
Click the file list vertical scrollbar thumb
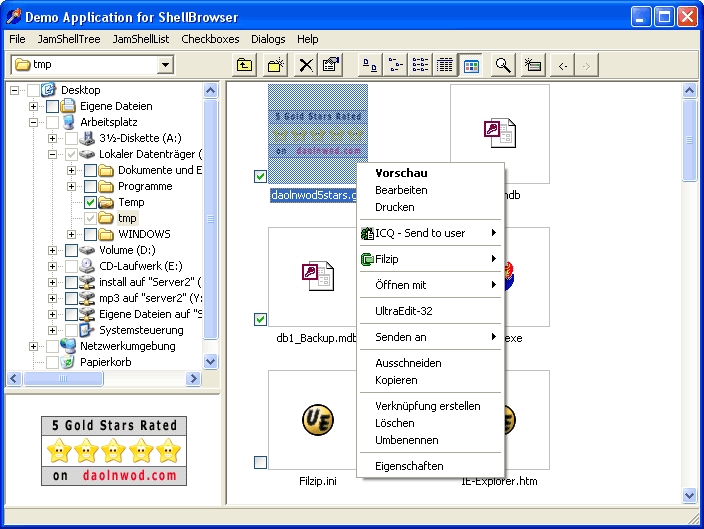tap(689, 140)
